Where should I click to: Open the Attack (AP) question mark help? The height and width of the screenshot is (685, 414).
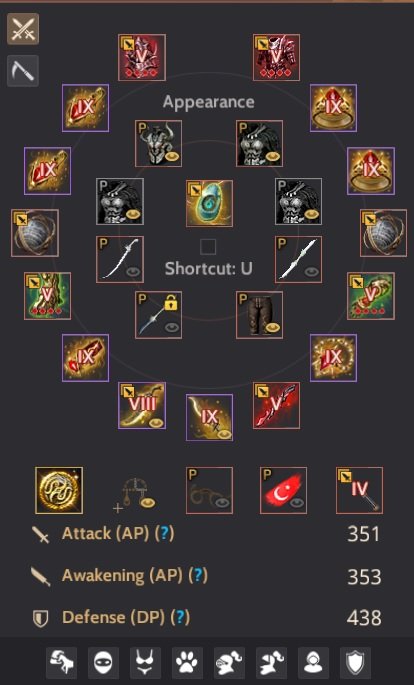coord(165,533)
